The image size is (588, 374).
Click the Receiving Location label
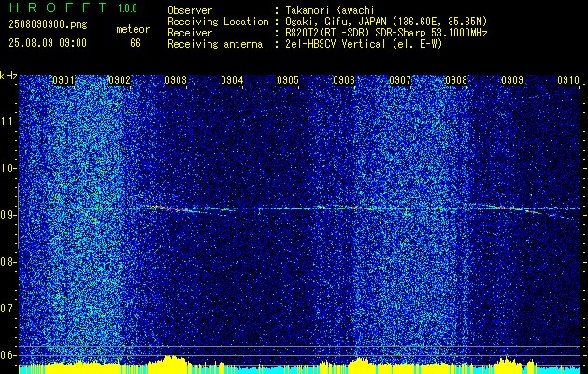click(218, 22)
